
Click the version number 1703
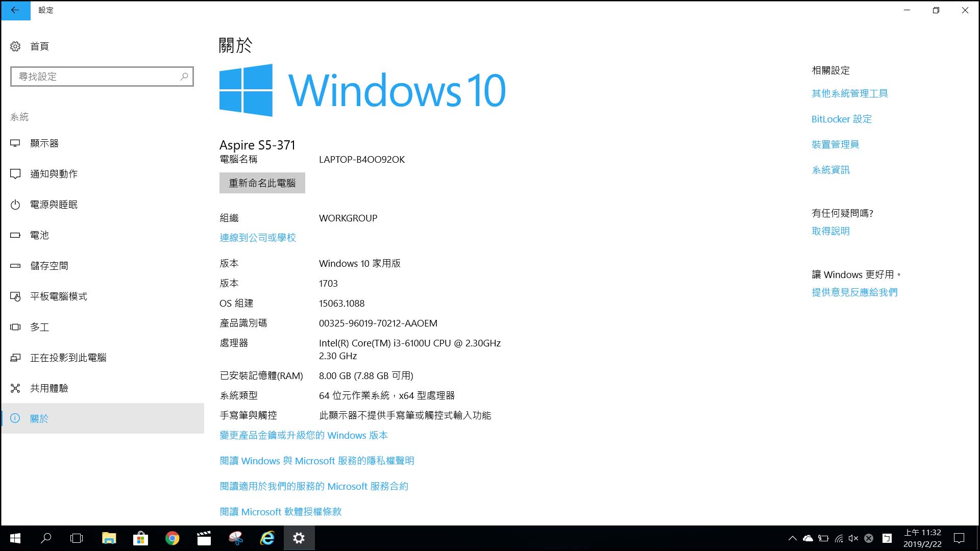328,284
